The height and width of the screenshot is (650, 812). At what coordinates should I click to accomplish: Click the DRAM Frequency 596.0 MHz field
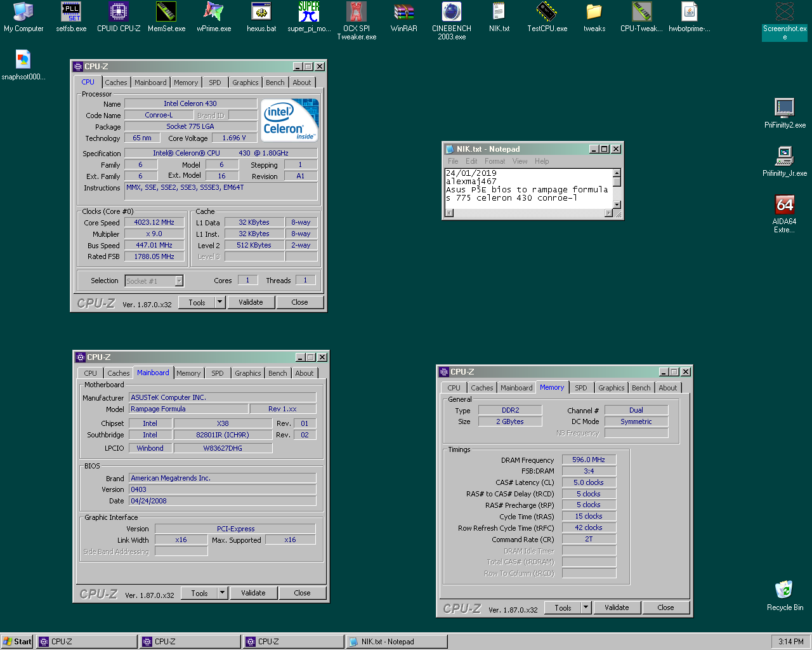pyautogui.click(x=589, y=460)
